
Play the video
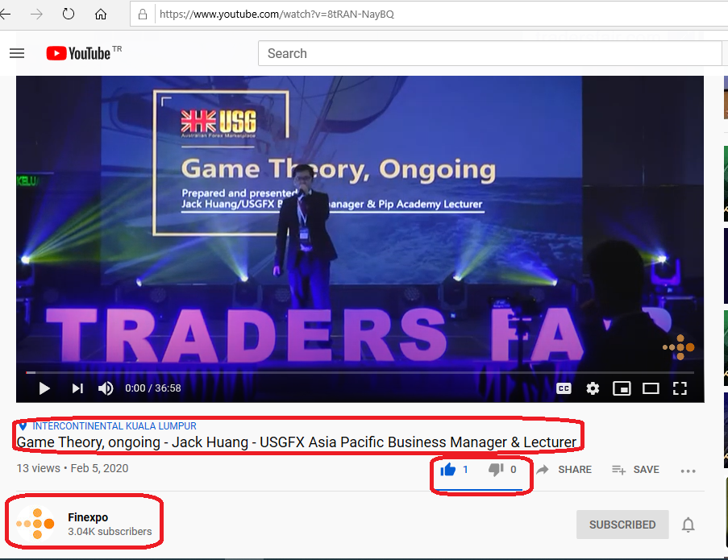(x=44, y=388)
